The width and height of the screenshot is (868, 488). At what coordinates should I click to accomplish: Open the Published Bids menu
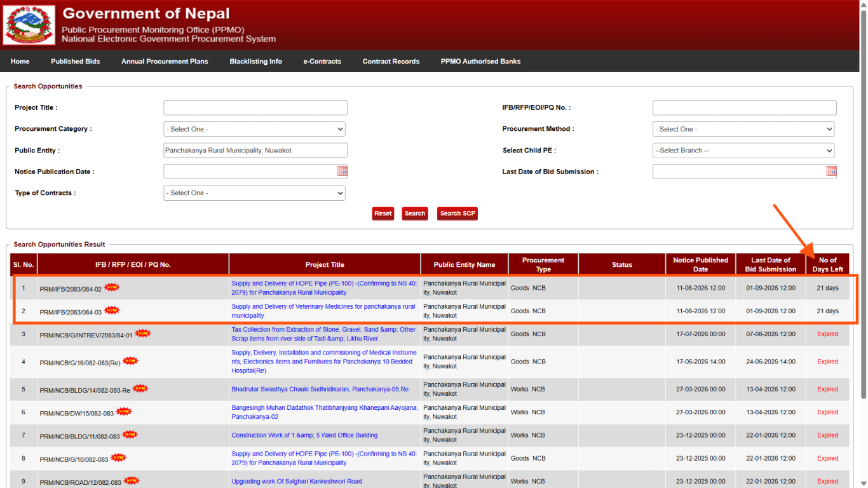pos(76,62)
